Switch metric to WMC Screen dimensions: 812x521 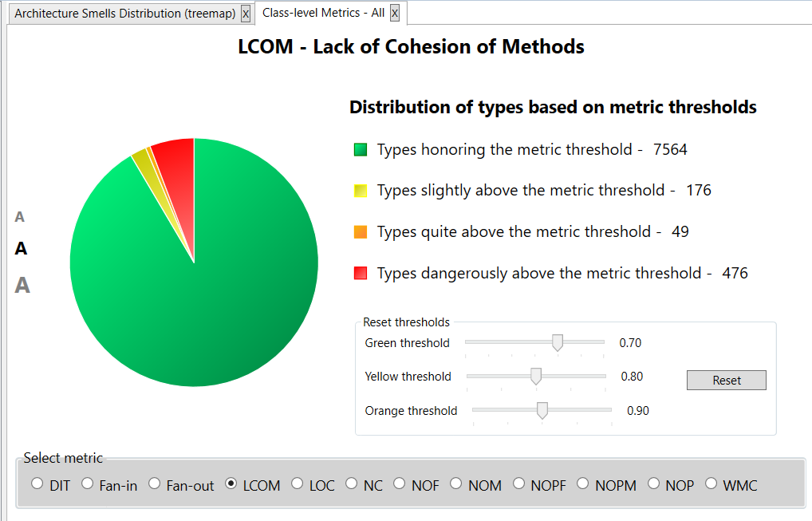[711, 484]
